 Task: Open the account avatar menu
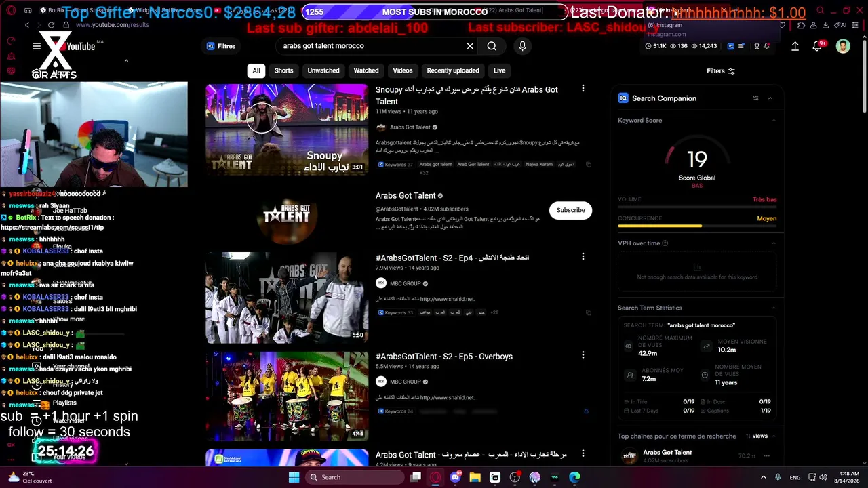pyautogui.click(x=843, y=46)
